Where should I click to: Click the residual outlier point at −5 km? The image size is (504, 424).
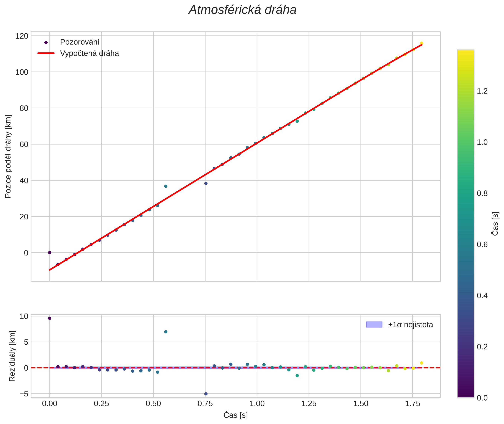click(206, 394)
